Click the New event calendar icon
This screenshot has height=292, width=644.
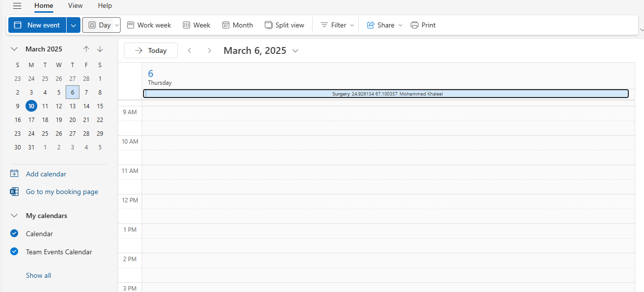(x=18, y=25)
